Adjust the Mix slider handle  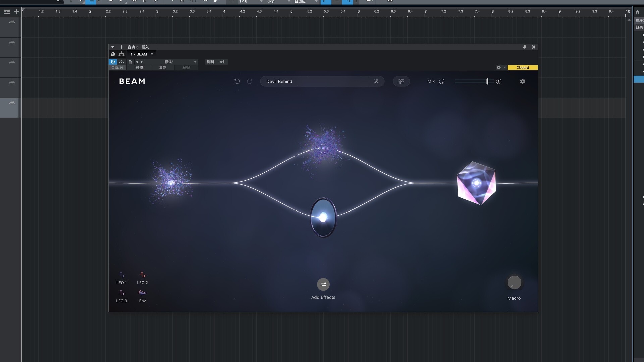(487, 81)
